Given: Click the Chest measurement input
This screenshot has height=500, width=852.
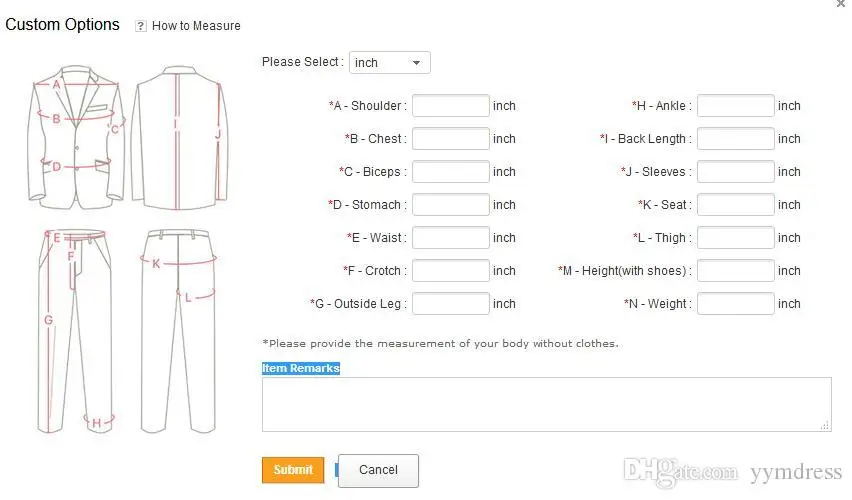Looking at the screenshot, I should coord(450,139).
